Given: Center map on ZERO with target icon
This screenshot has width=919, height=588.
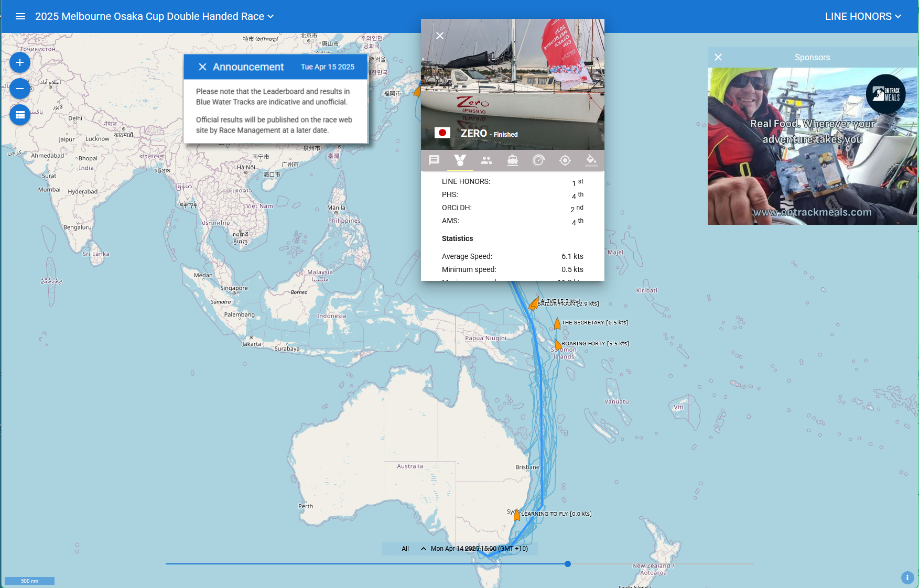Looking at the screenshot, I should [x=565, y=160].
